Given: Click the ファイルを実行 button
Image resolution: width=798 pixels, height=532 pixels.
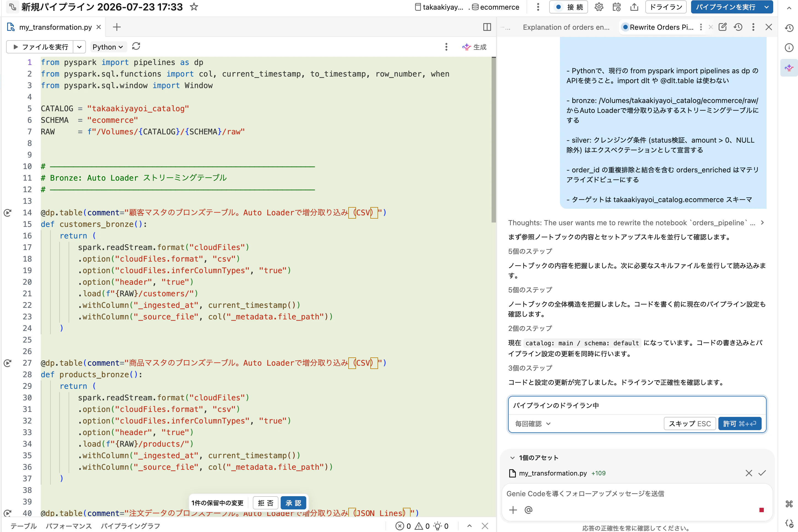Looking at the screenshot, I should [x=40, y=47].
